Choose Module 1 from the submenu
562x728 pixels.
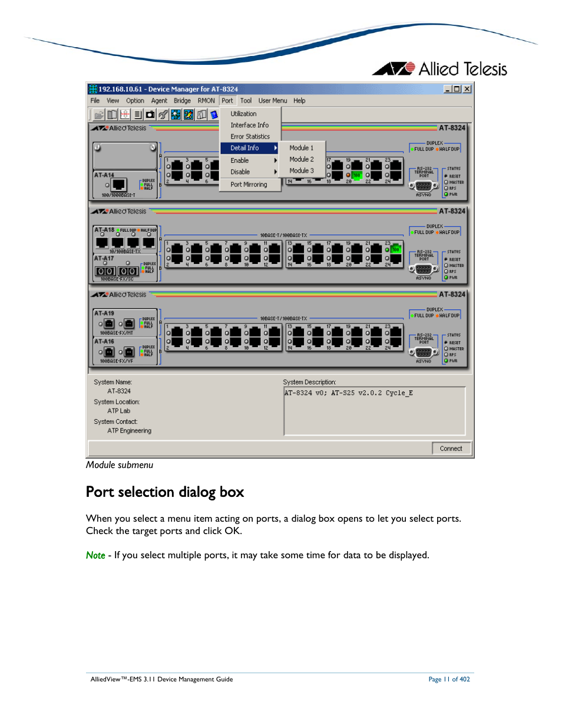tap(302, 148)
